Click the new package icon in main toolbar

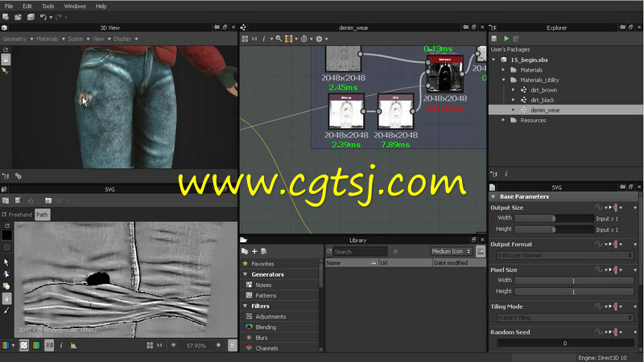pyautogui.click(x=6, y=17)
